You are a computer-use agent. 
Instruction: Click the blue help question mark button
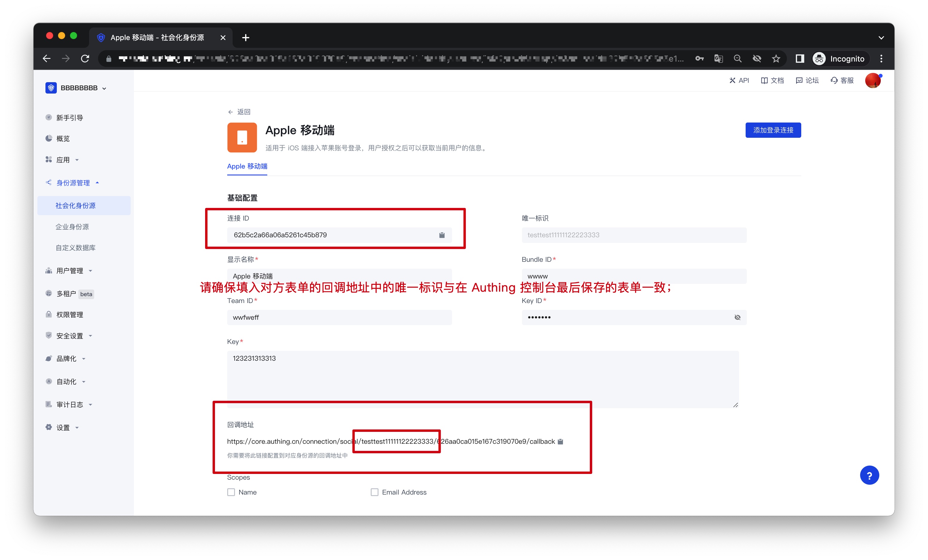coord(869,475)
